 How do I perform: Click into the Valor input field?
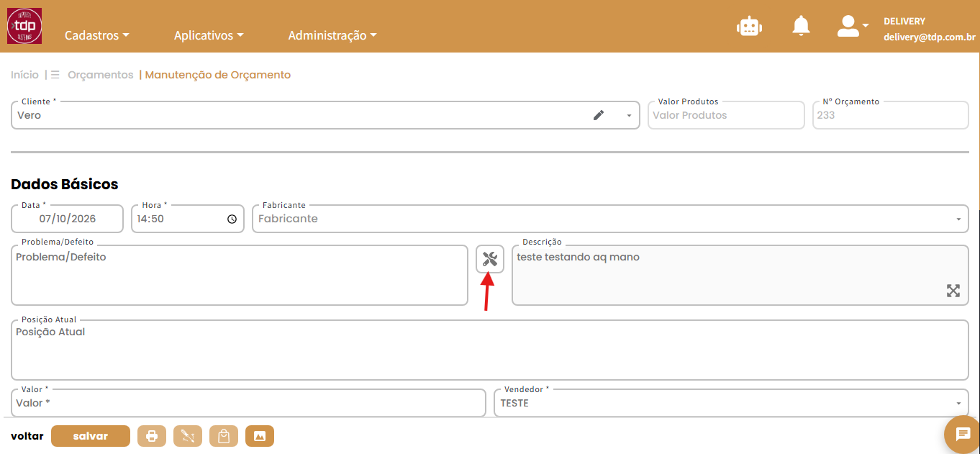point(249,403)
